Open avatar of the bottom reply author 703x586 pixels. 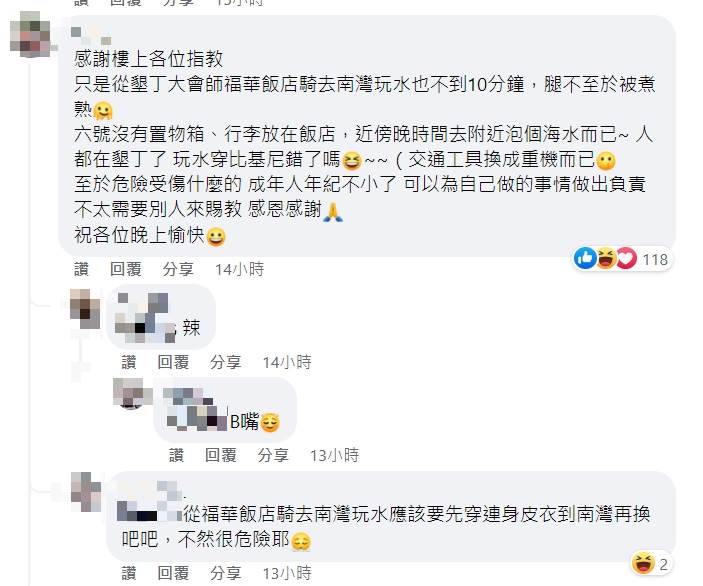[x=86, y=492]
